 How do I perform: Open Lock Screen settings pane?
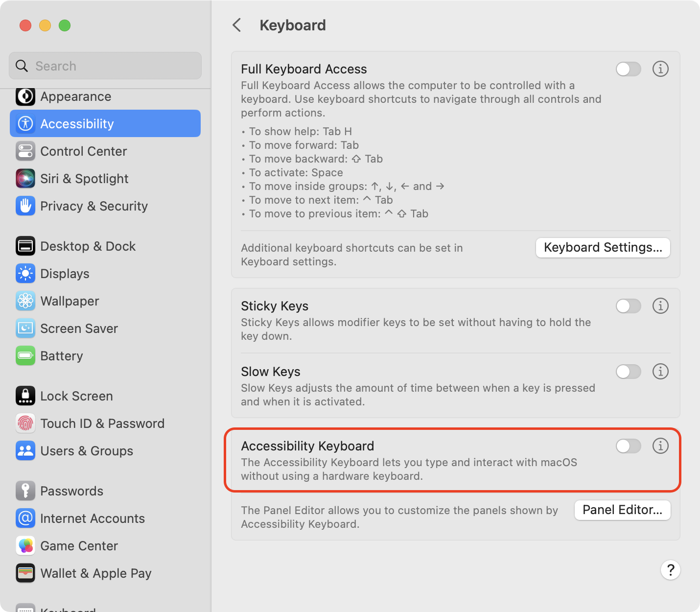pos(76,396)
